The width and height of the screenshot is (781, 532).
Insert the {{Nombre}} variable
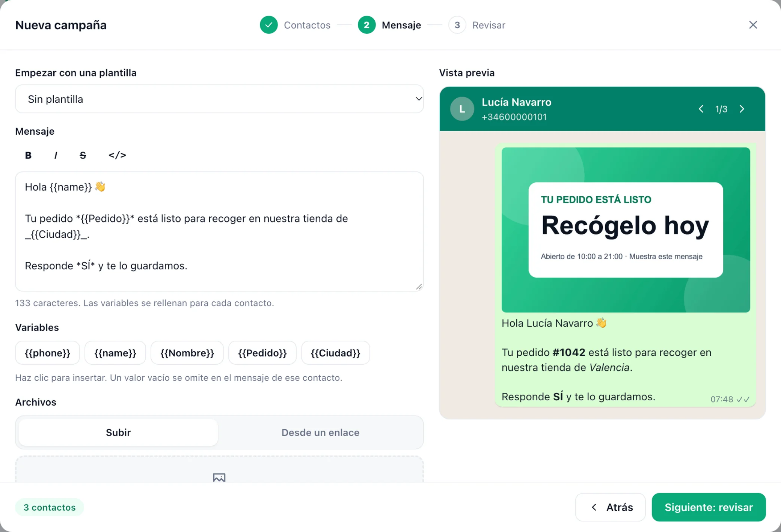[x=187, y=353]
